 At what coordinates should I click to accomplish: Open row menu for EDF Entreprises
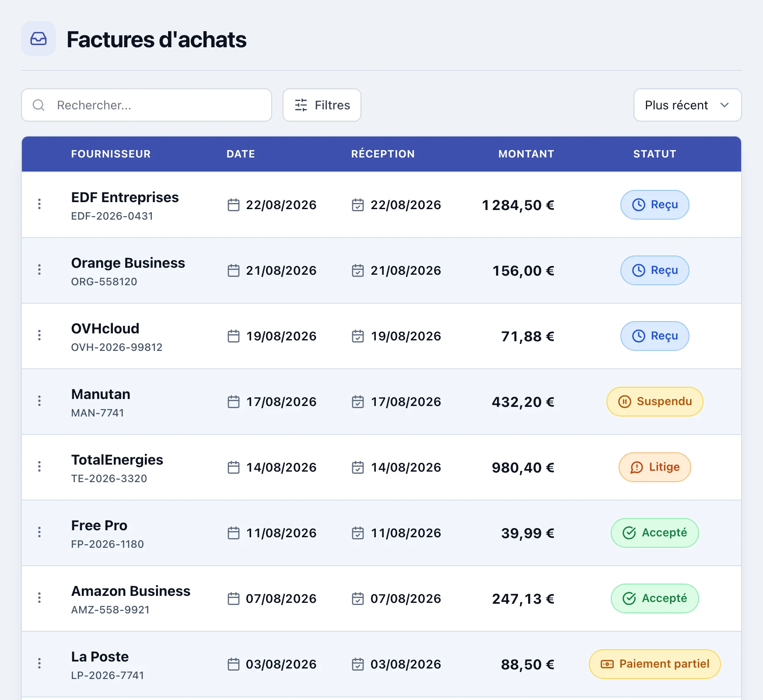[39, 204]
